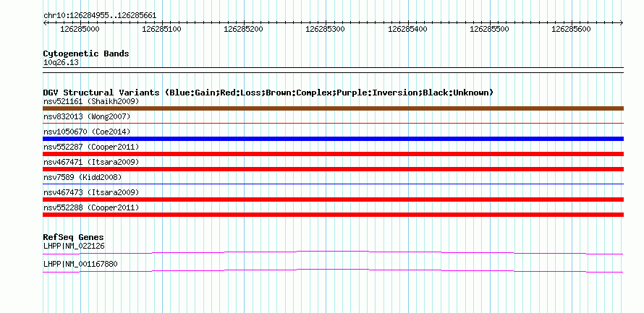This screenshot has height=313, width=644.
Task: Click the brown nsv521161 complex variant bar
Action: (x=333, y=108)
